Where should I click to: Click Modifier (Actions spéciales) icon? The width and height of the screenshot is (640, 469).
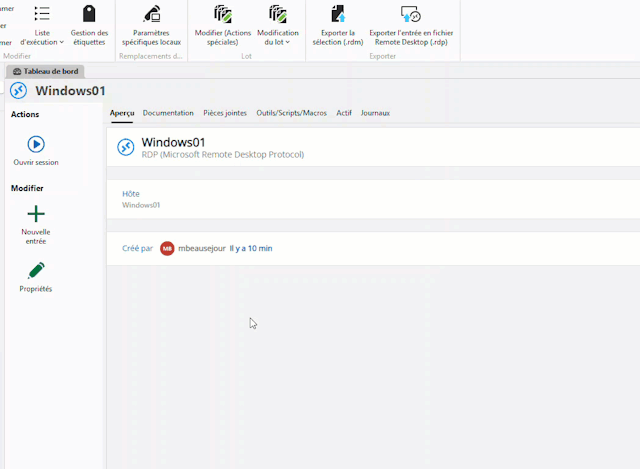223,14
